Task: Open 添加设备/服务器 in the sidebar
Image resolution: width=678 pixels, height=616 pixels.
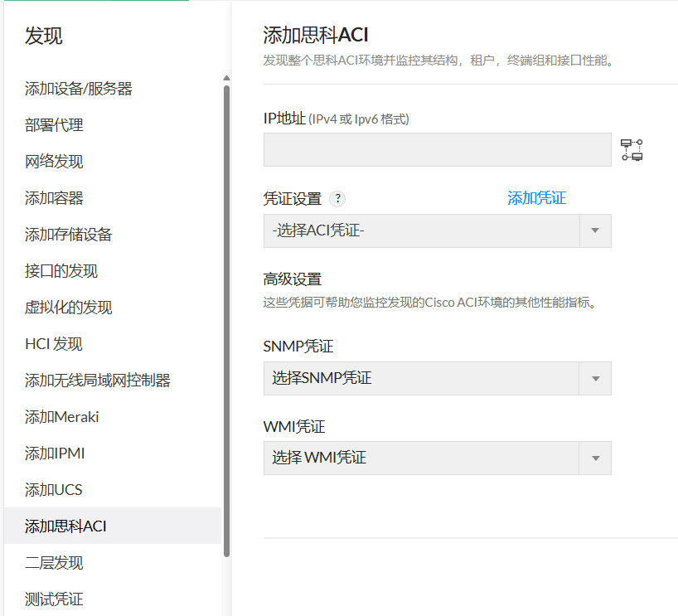Action: pyautogui.click(x=79, y=89)
